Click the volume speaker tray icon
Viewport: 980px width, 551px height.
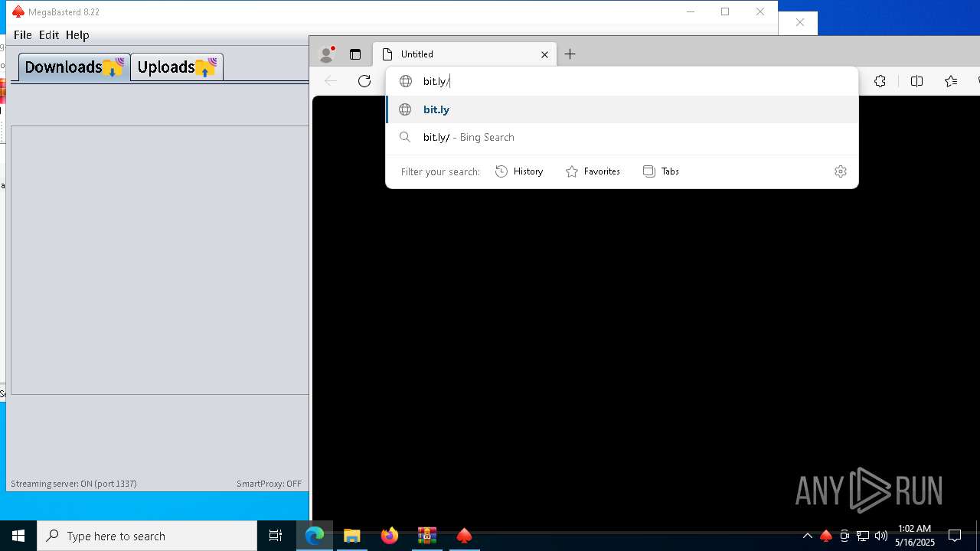[x=881, y=536]
